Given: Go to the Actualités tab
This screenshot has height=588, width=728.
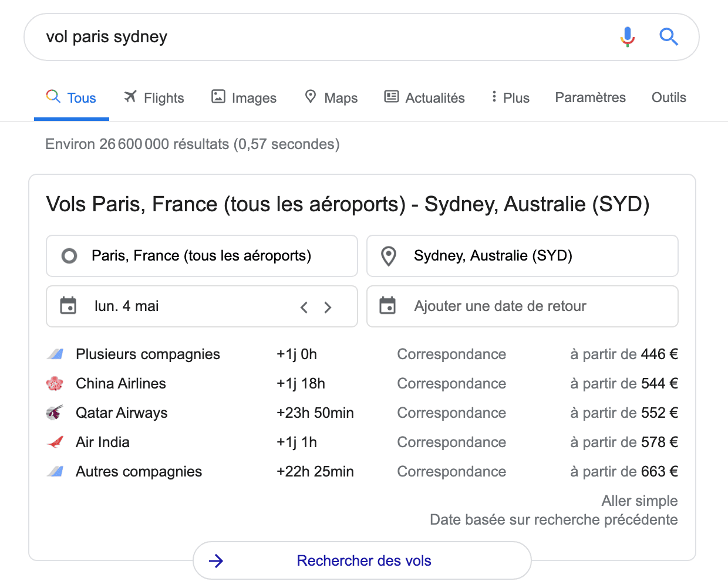Looking at the screenshot, I should [424, 97].
